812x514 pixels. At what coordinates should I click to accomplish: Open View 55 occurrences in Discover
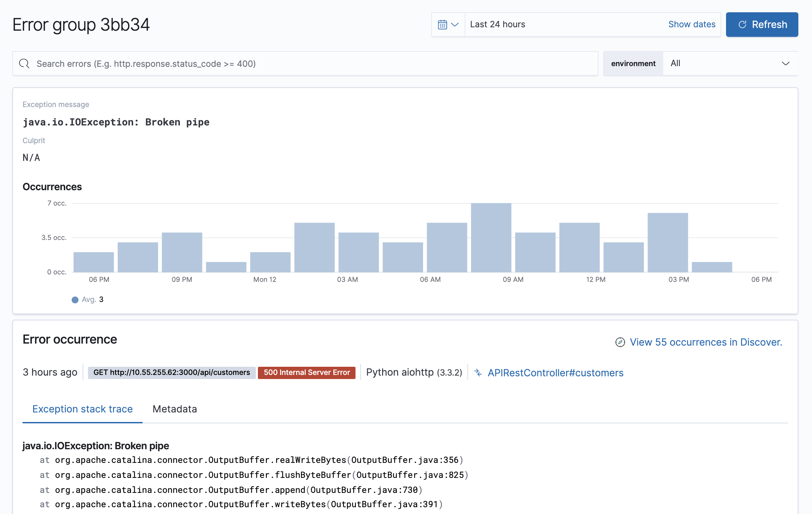(706, 342)
